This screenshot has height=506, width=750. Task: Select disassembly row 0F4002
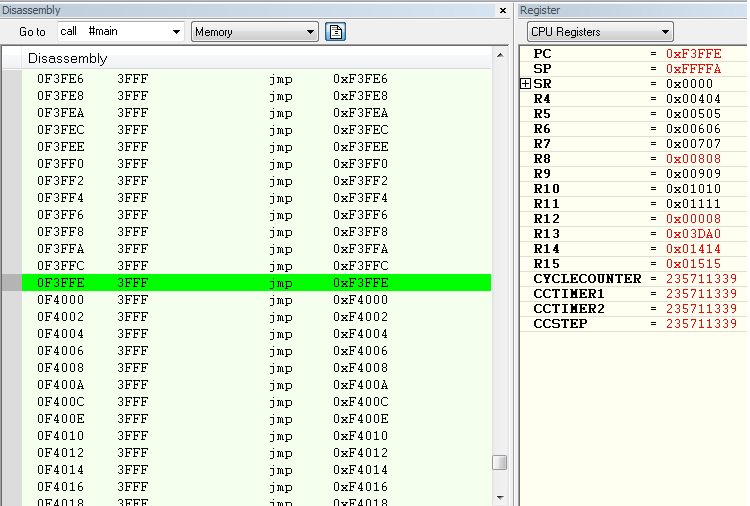(x=256, y=317)
